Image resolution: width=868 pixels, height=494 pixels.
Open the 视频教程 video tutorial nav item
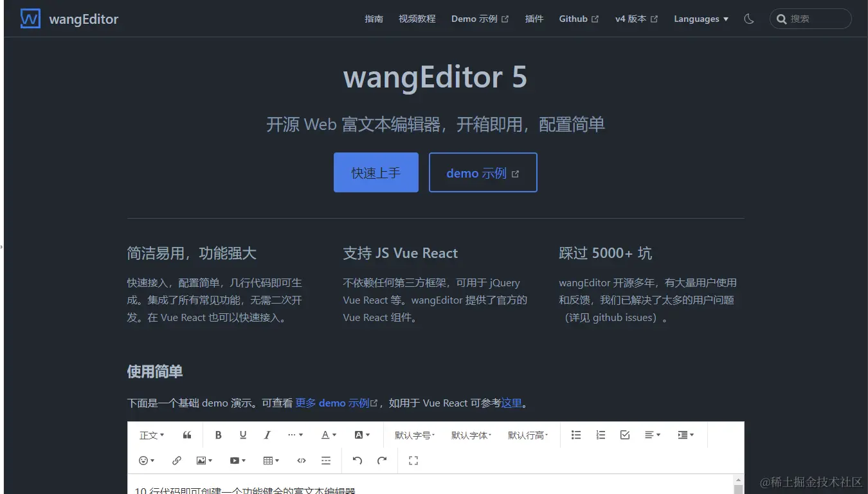pyautogui.click(x=417, y=19)
